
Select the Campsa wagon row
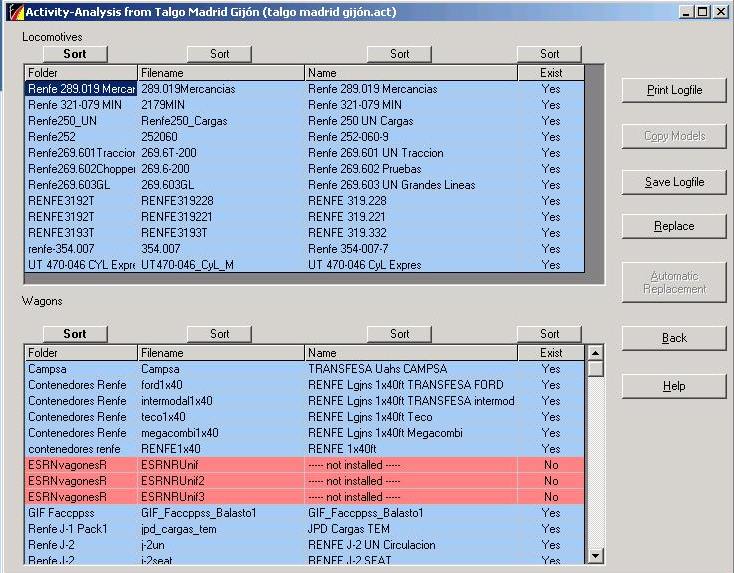[x=300, y=369]
